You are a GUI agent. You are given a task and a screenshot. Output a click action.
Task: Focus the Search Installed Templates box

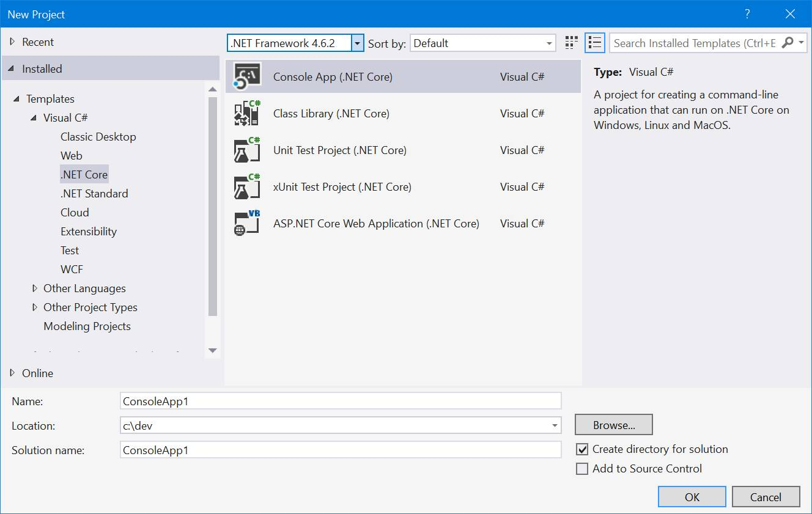pyautogui.click(x=695, y=43)
